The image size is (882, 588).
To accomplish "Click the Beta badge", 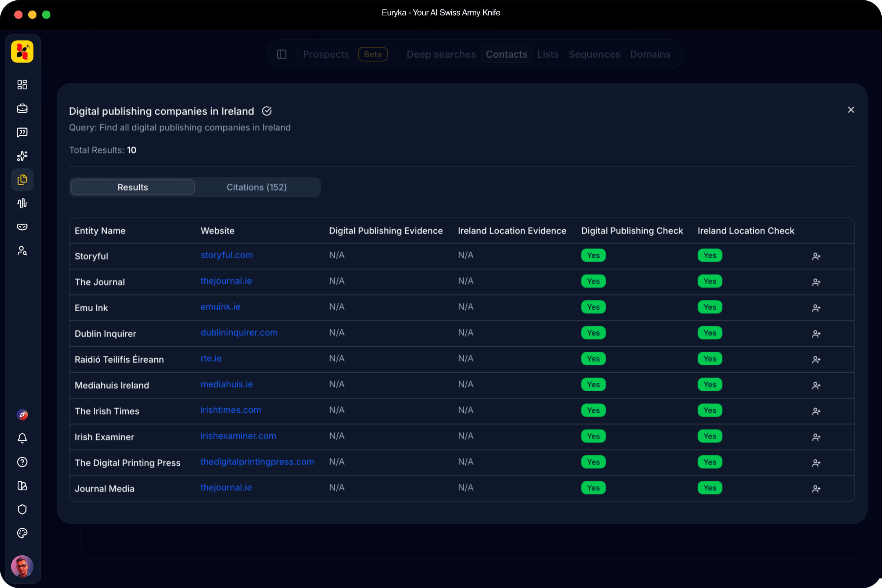I will tap(373, 54).
